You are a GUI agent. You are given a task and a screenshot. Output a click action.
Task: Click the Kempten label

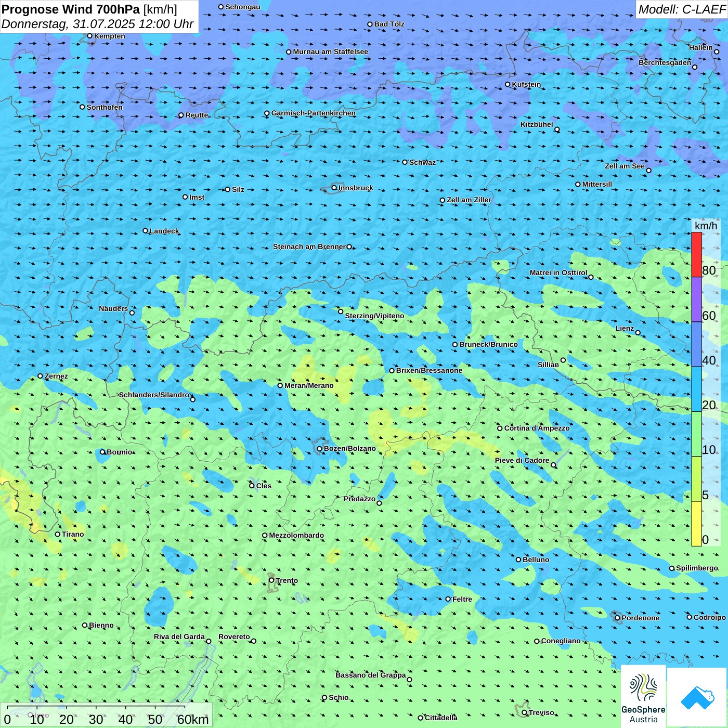pyautogui.click(x=110, y=36)
